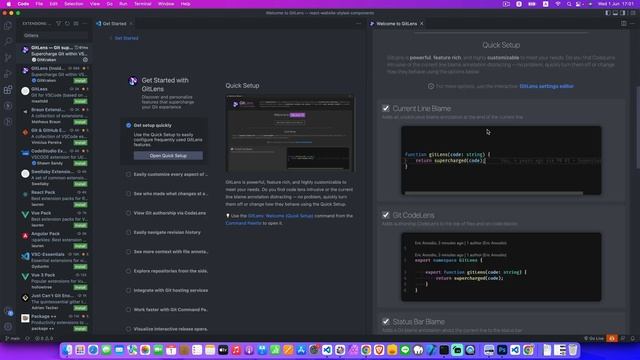
Task: Uncheck Current Line Blame checkbox
Action: [x=386, y=108]
